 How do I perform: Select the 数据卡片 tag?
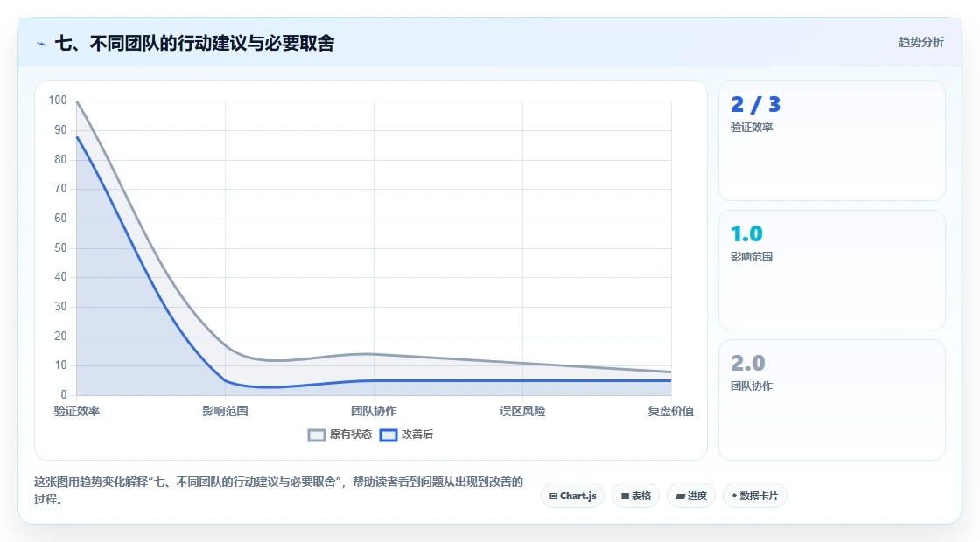point(755,496)
